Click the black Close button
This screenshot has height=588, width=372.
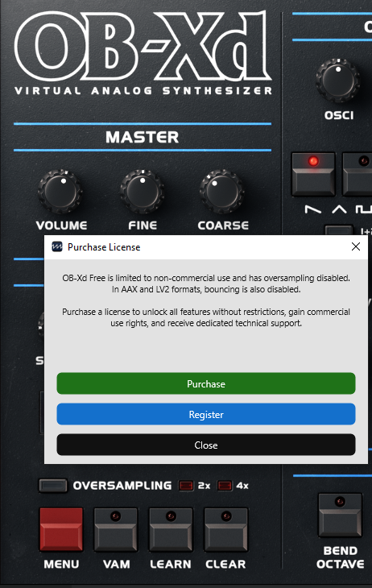click(x=206, y=445)
